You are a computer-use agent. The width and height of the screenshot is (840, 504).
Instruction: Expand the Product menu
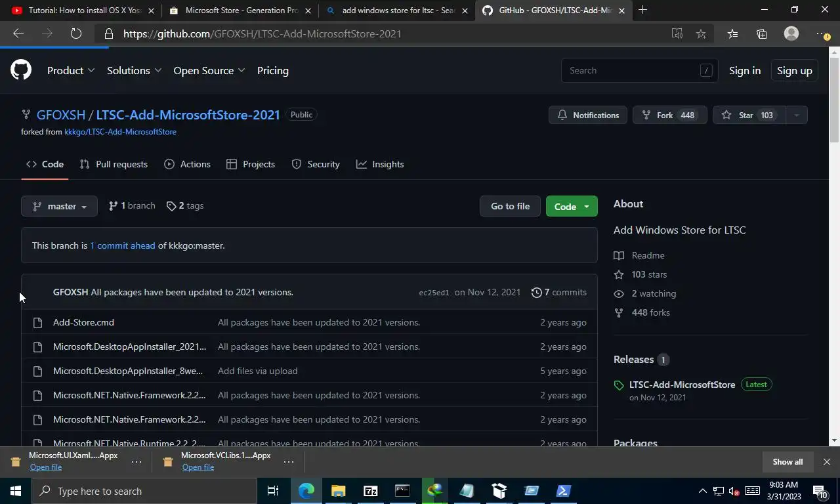[71, 70]
